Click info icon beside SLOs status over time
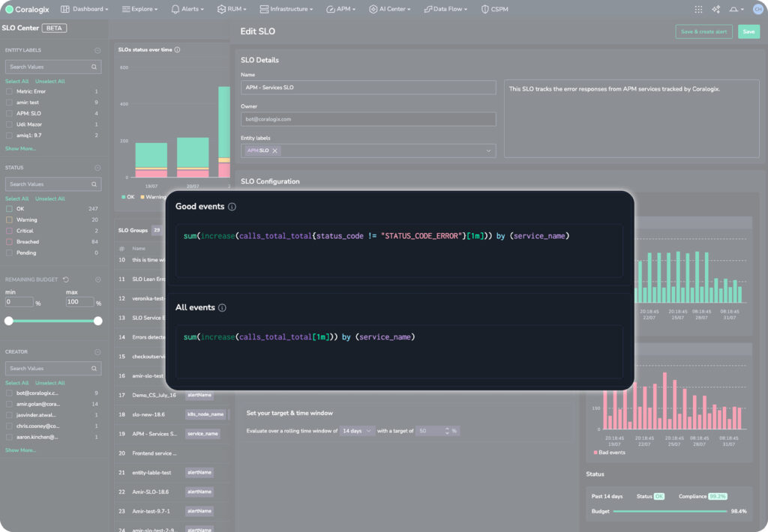Screen dimensions: 768x532 [177, 49]
